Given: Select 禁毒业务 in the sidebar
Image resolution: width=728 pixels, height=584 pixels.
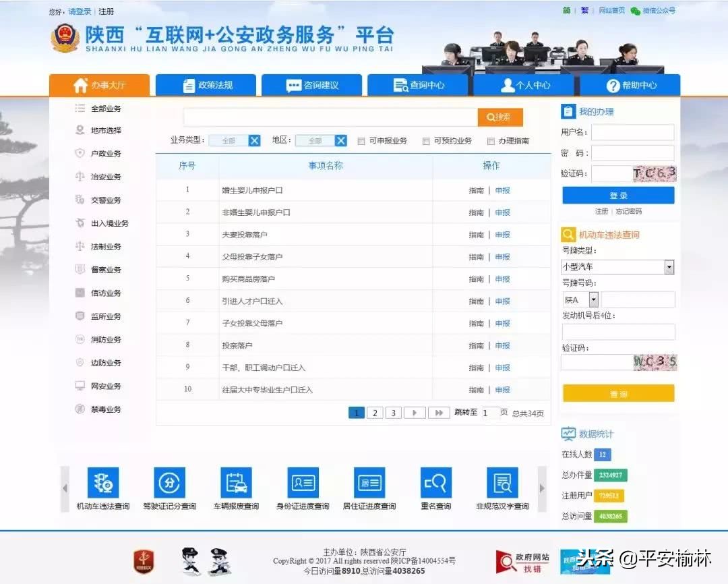Looking at the screenshot, I should click(106, 409).
